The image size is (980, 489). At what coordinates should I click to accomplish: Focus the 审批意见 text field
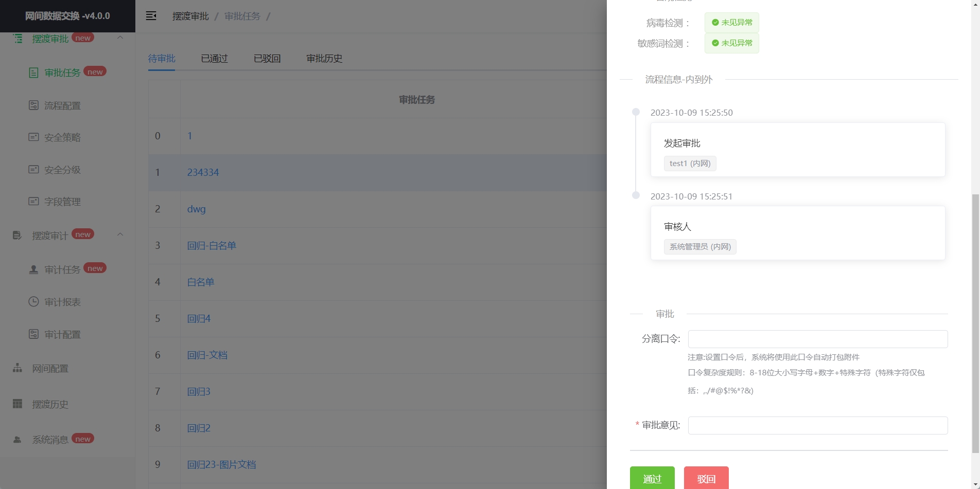click(x=817, y=425)
